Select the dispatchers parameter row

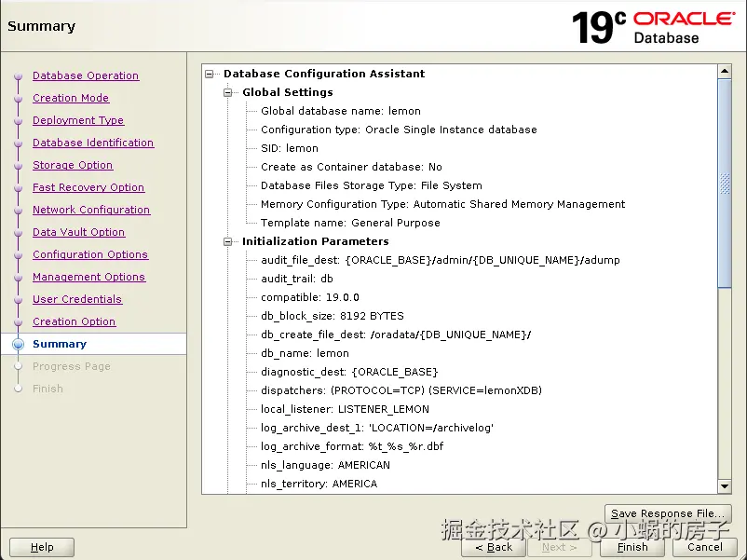pyautogui.click(x=401, y=390)
